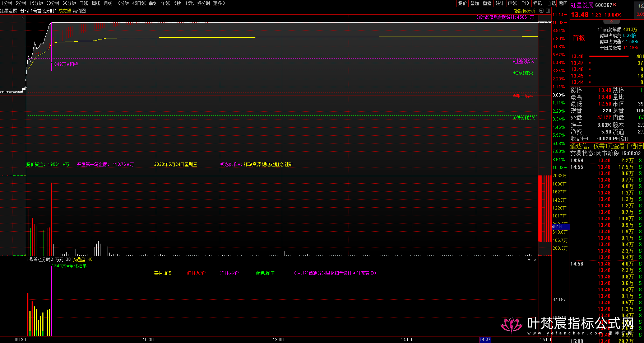Switch to 15分钟 chart period
The width and height of the screenshot is (644, 343).
[36, 3]
